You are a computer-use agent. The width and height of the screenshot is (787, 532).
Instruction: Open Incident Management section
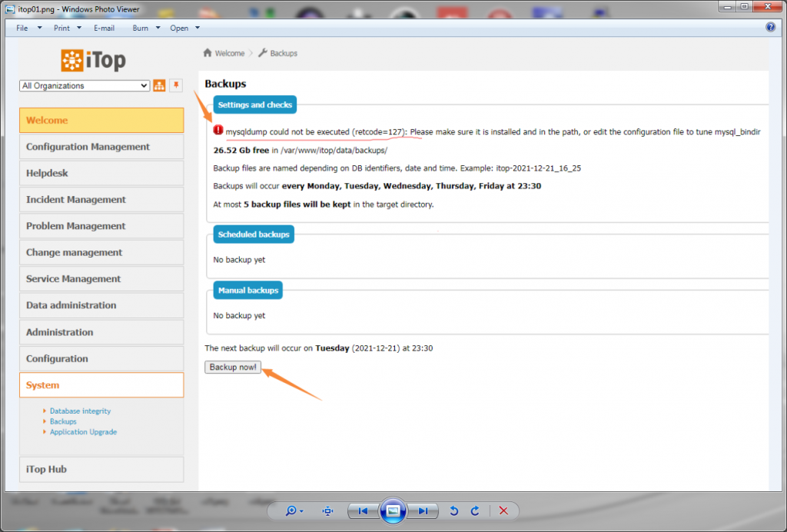tap(101, 200)
